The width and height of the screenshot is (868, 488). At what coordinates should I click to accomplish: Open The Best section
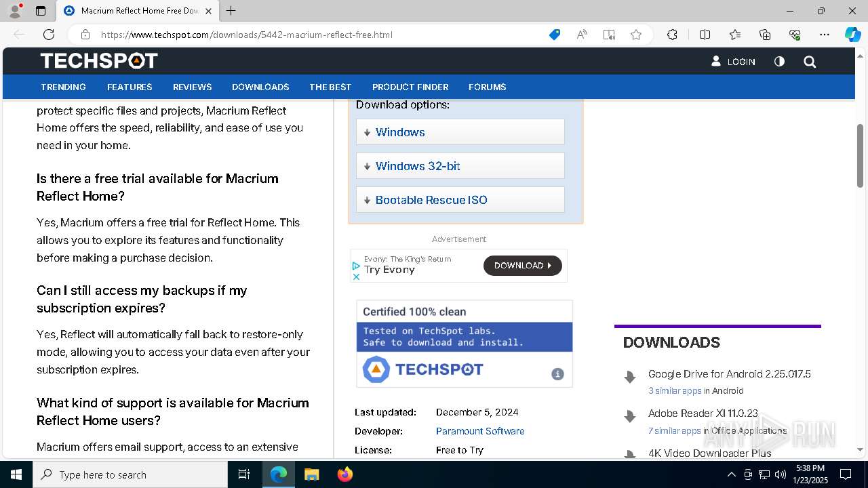coord(330,87)
